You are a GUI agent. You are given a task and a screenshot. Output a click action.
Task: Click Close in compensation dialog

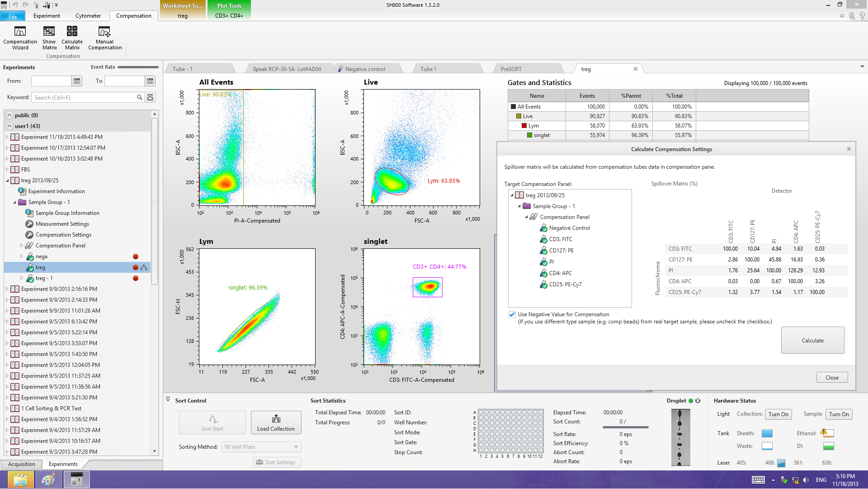pyautogui.click(x=831, y=378)
